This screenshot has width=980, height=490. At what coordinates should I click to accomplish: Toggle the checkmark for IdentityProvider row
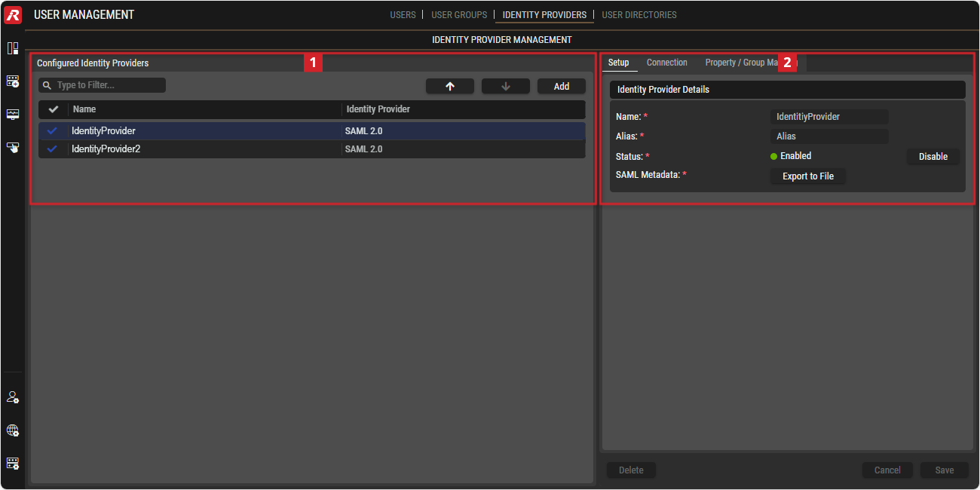click(52, 130)
